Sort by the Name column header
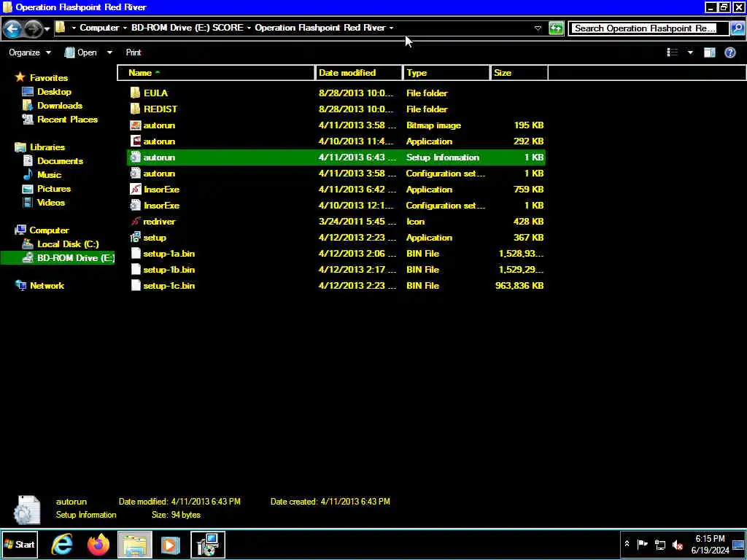747x560 pixels. [216, 73]
